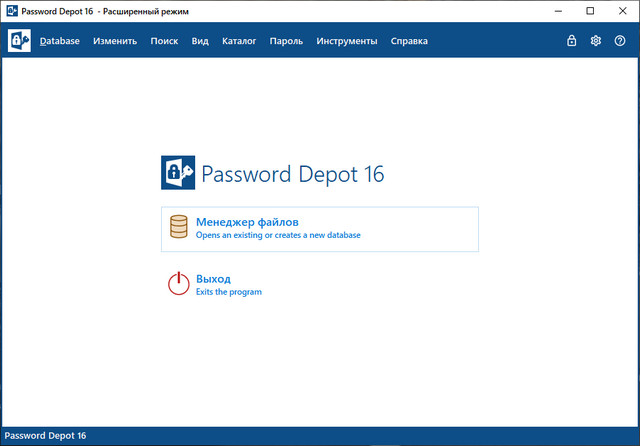Maximize the Password Depot window

590,11
